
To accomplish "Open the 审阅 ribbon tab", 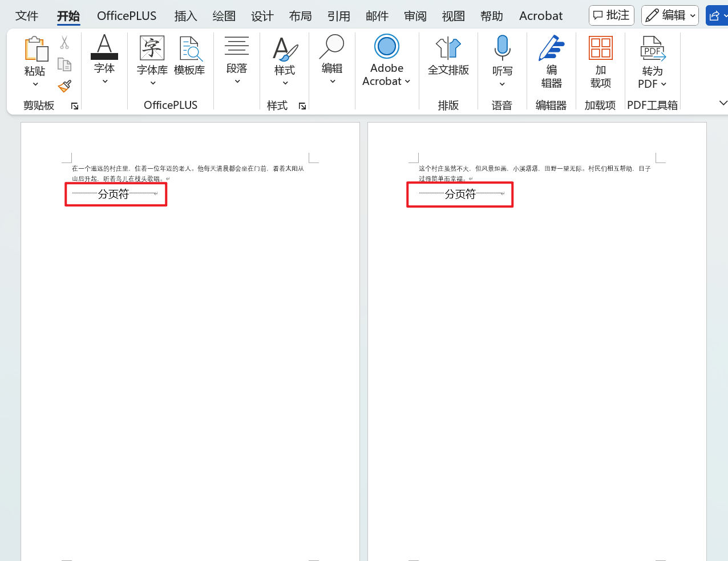I will click(415, 15).
